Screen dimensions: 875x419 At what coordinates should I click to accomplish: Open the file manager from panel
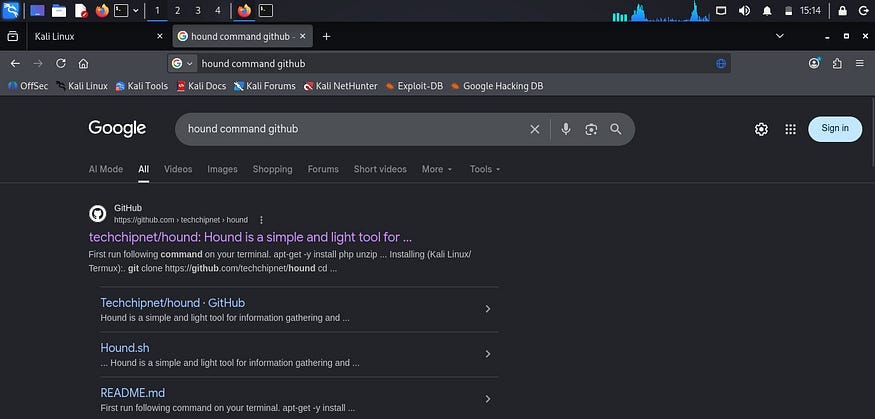pyautogui.click(x=59, y=11)
